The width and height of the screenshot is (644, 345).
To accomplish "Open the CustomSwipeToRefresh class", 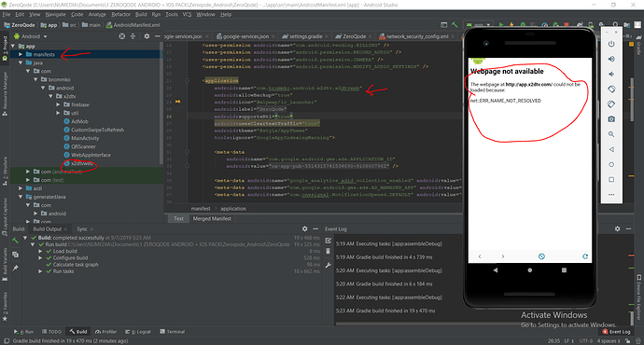I will pos(97,130).
